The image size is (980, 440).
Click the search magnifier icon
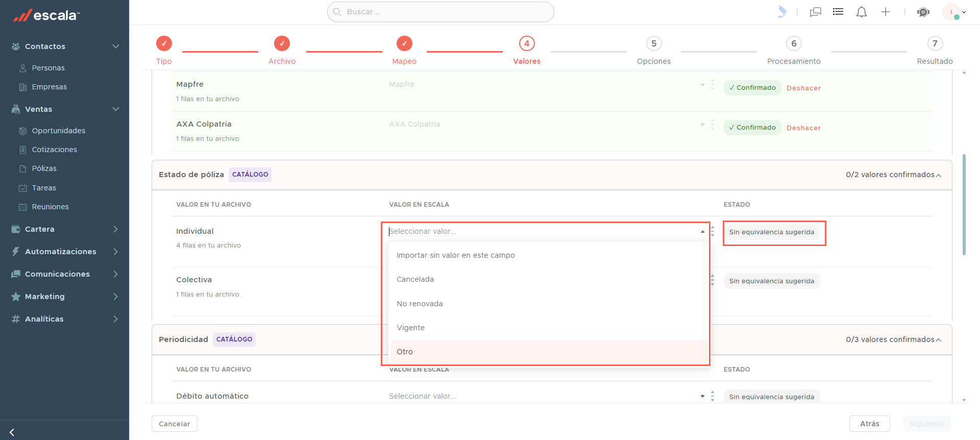click(x=337, y=12)
